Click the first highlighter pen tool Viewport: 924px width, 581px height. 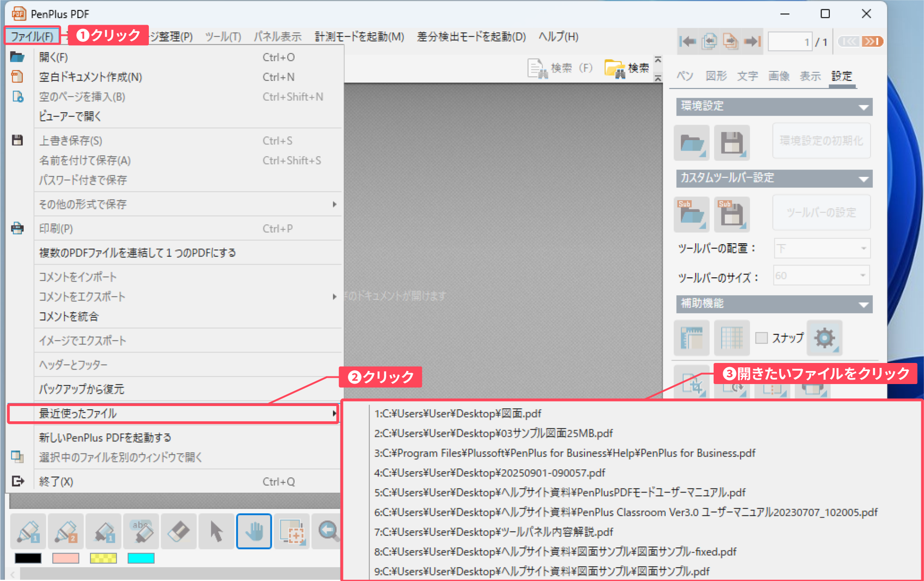(28, 532)
